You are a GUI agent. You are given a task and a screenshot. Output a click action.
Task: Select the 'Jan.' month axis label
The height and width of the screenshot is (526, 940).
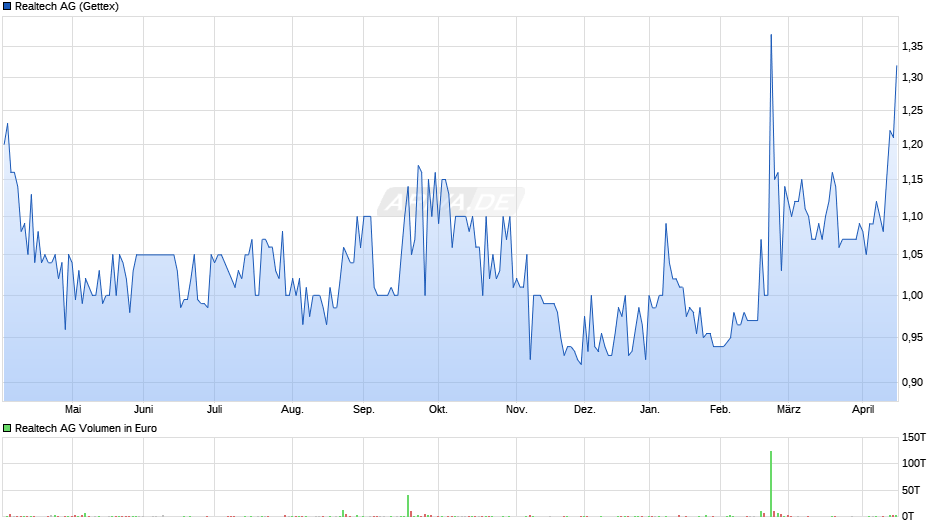(649, 409)
